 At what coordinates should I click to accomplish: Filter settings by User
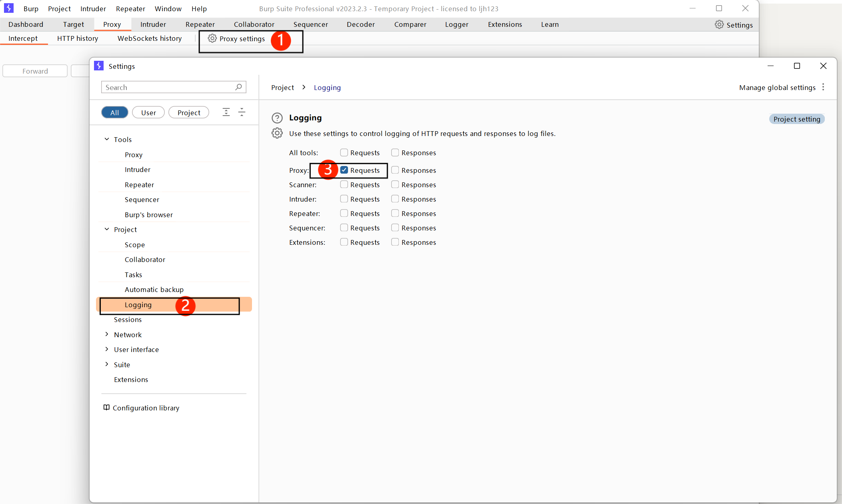pyautogui.click(x=148, y=112)
